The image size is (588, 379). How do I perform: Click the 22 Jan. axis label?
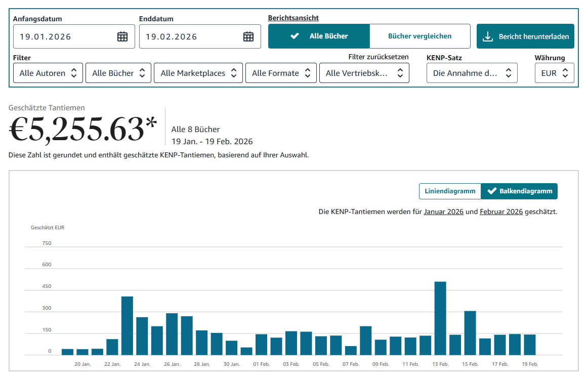[x=112, y=364]
